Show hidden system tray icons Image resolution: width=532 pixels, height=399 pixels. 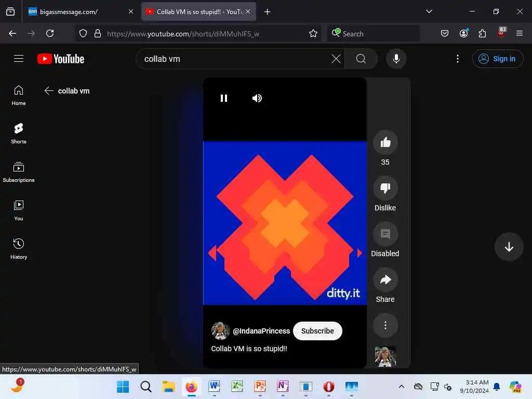(x=402, y=387)
